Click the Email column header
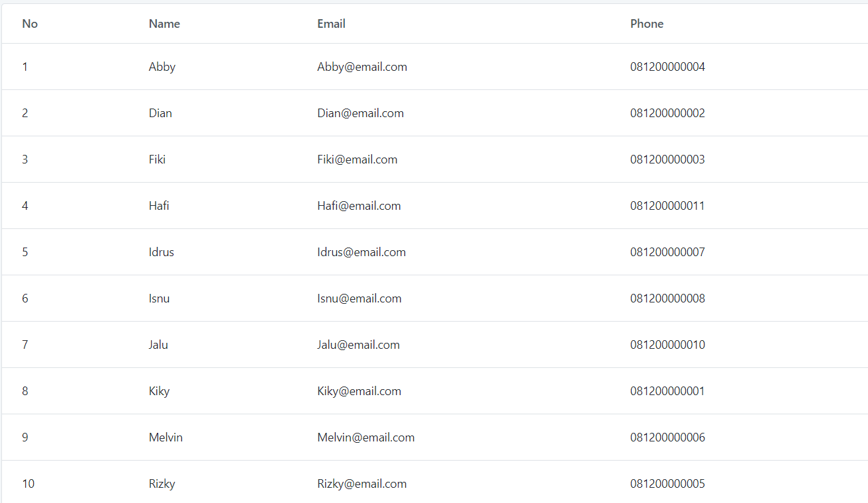This screenshot has height=503, width=868. pyautogui.click(x=331, y=24)
